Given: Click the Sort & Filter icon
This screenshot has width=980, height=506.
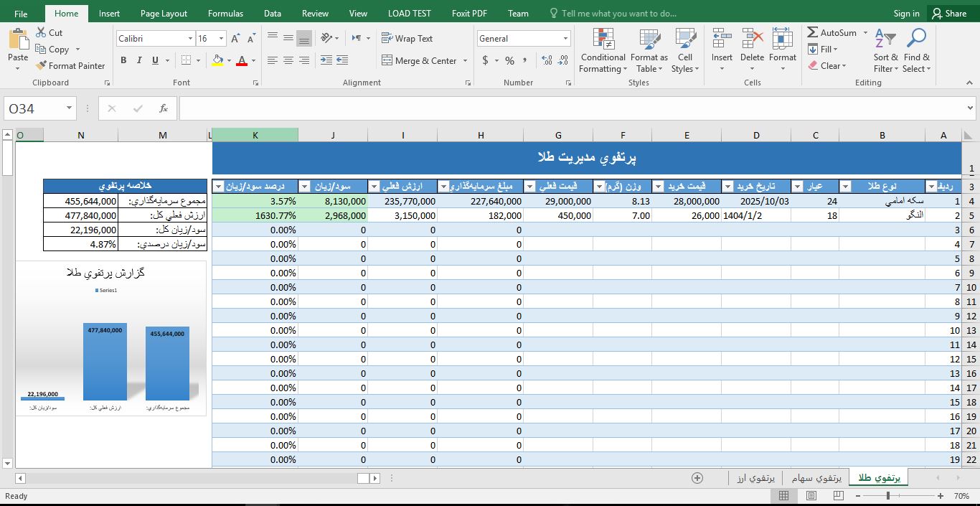Looking at the screenshot, I should click(x=885, y=39).
